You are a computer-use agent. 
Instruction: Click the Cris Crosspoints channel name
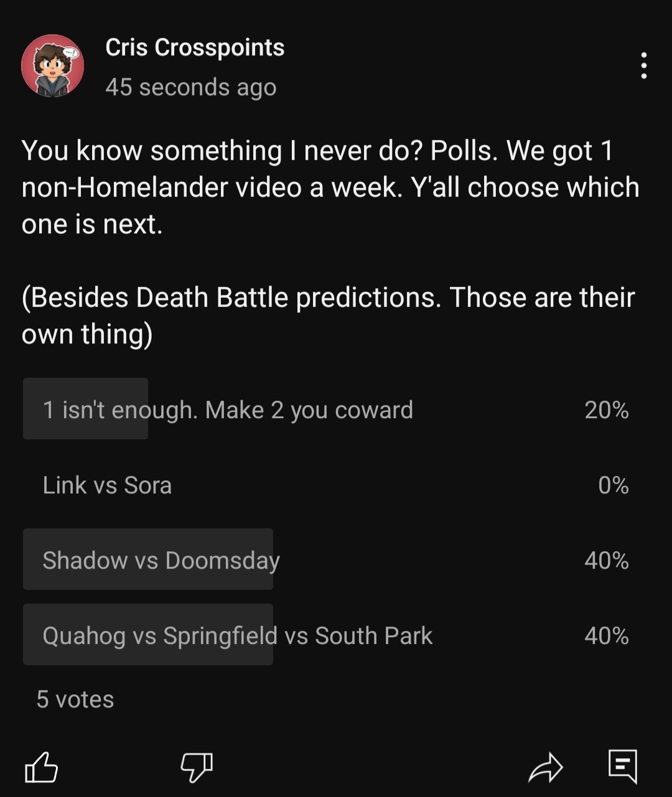(195, 47)
